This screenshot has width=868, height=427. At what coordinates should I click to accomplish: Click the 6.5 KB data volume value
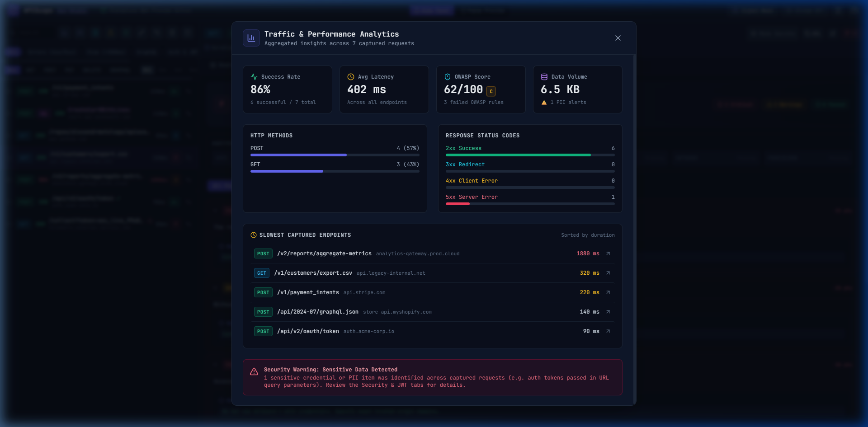click(560, 89)
